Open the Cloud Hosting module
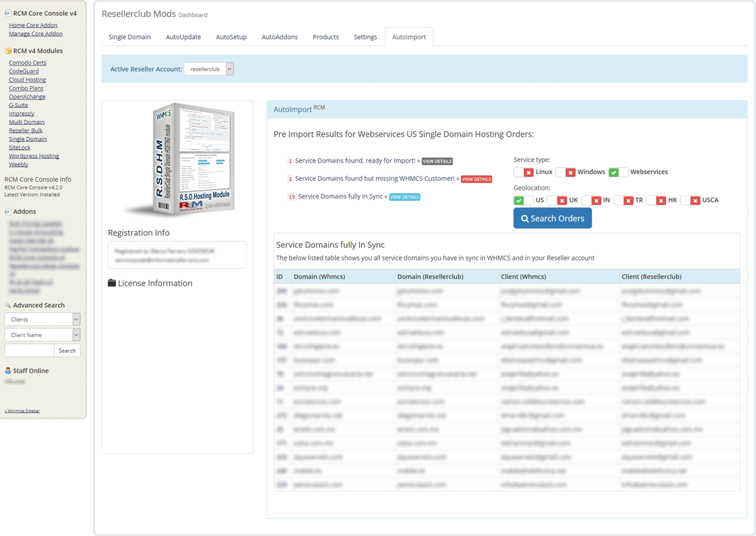The width and height of the screenshot is (756, 536). tap(27, 79)
